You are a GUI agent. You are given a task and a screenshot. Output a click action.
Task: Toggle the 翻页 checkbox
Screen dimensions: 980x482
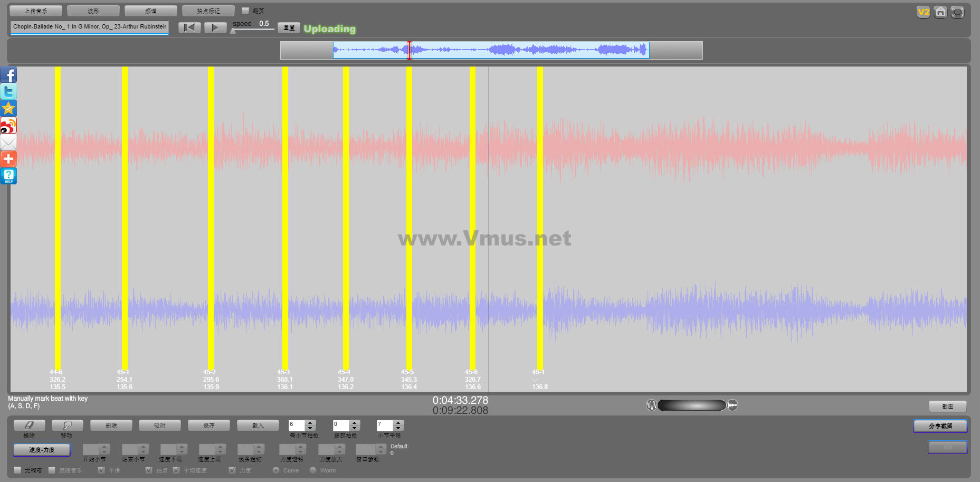(245, 11)
